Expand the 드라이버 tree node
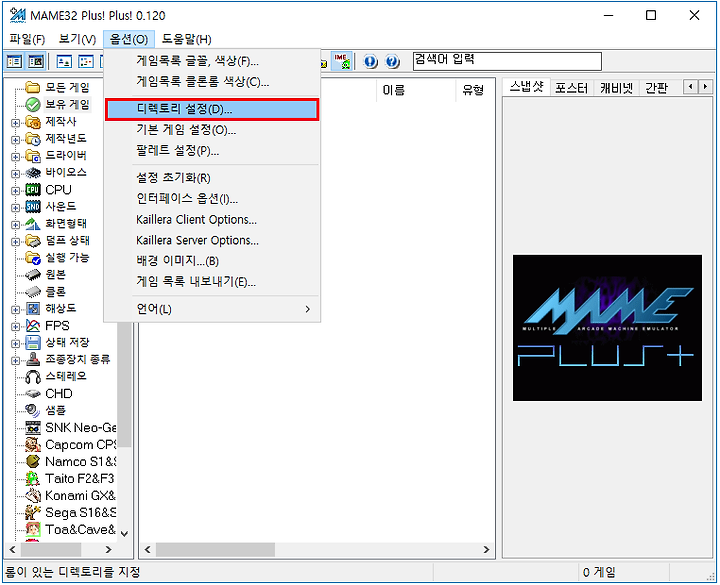 (15, 157)
